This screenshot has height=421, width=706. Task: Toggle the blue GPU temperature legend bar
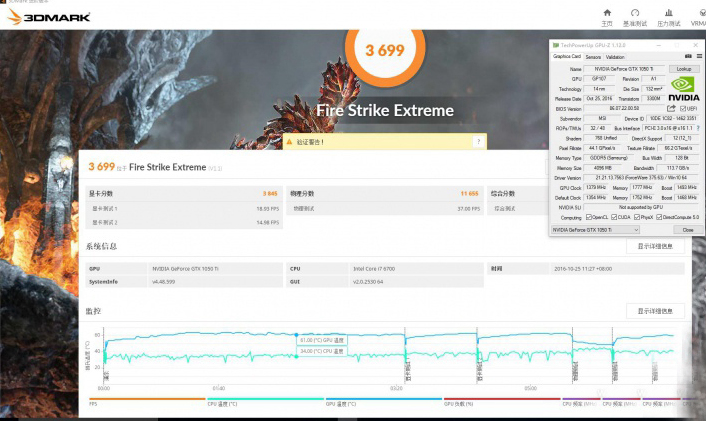coord(384,399)
